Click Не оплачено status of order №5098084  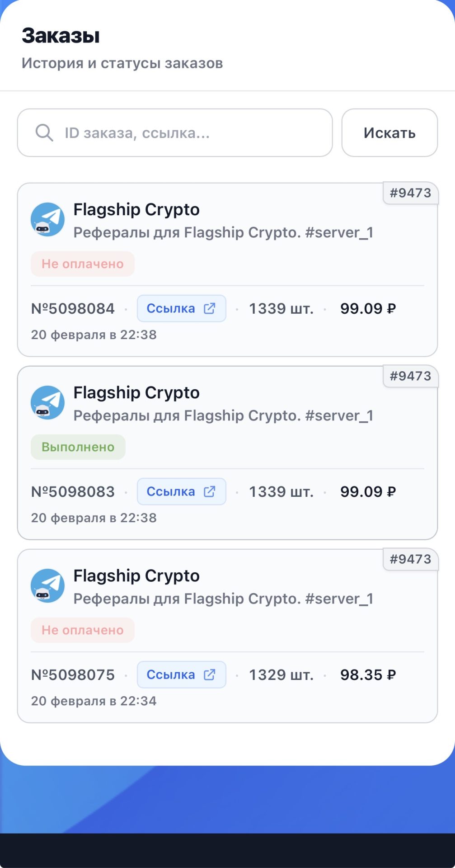pos(83,264)
